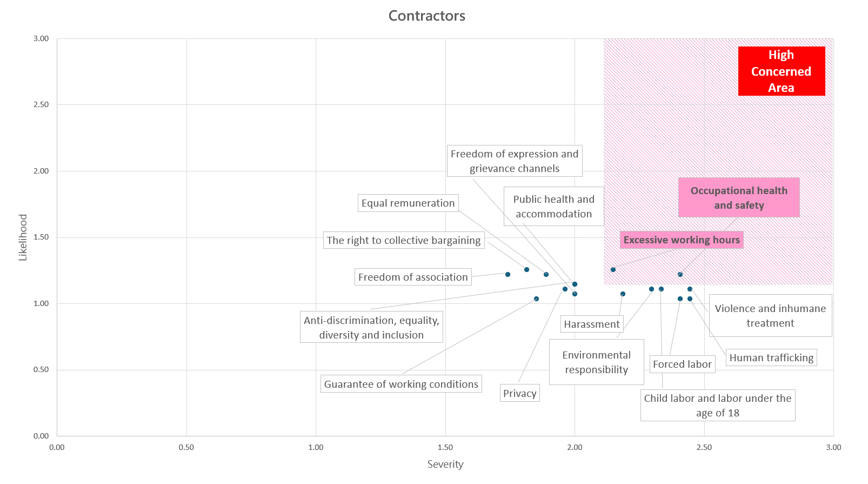Select the "Anti-discrimination, equality, diversity and inclusion" label

[x=371, y=328]
